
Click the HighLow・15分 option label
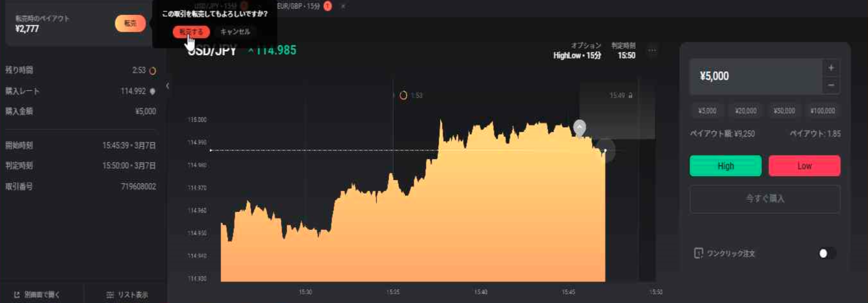(x=577, y=56)
